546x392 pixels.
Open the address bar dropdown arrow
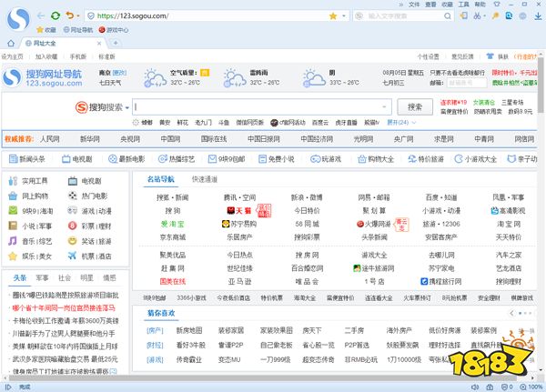(345, 15)
